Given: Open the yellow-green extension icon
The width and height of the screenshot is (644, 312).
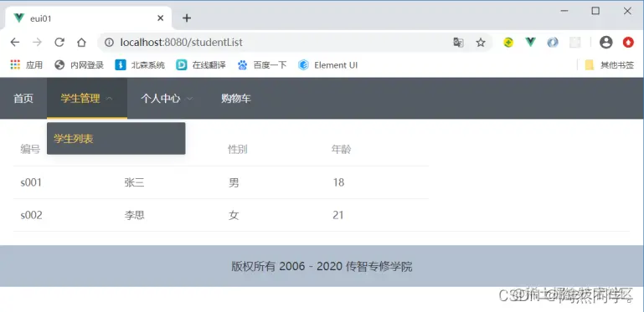Looking at the screenshot, I should tap(508, 42).
